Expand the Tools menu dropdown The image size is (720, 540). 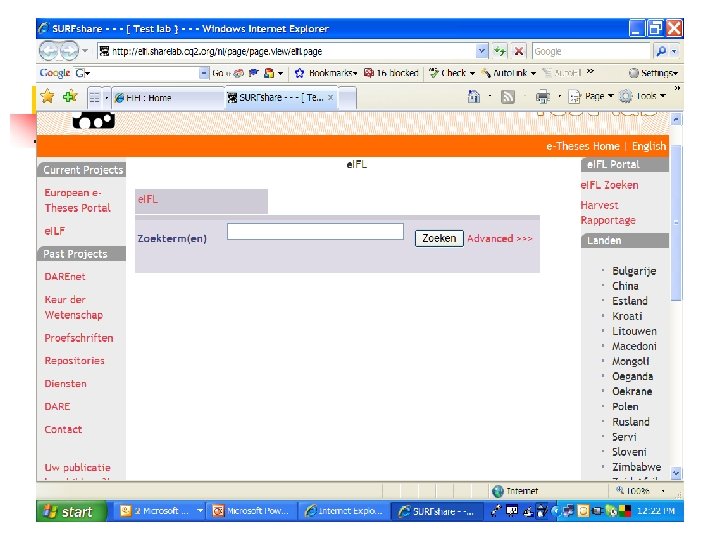(663, 96)
